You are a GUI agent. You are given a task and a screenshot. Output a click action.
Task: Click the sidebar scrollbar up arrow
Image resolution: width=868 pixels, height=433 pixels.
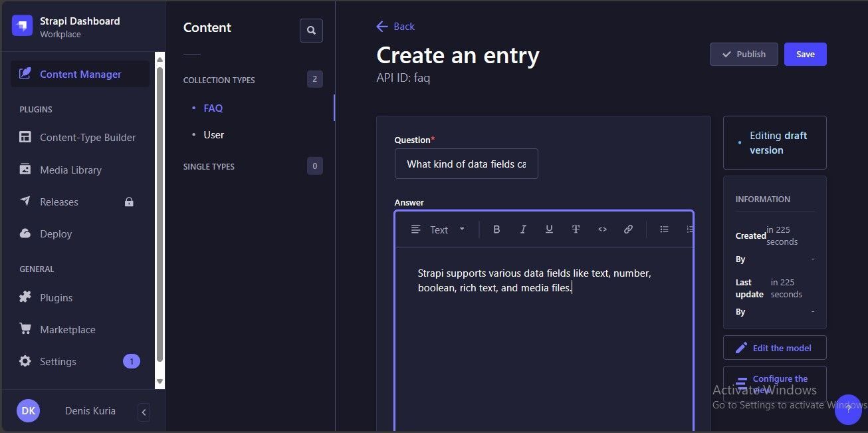[160, 60]
